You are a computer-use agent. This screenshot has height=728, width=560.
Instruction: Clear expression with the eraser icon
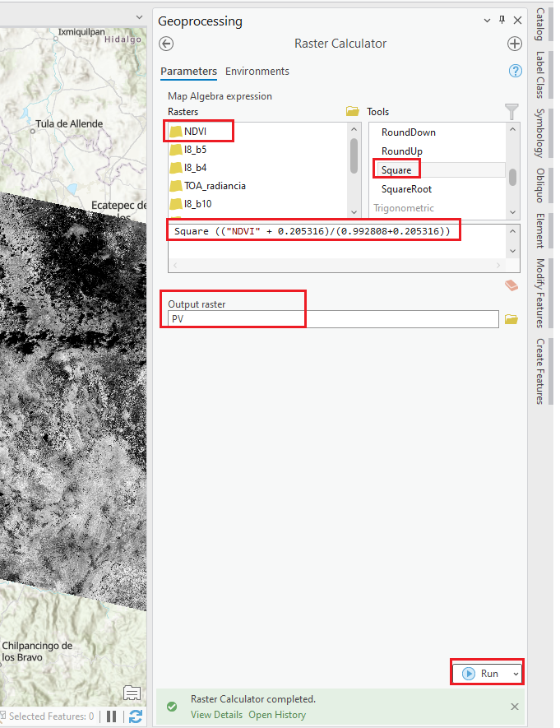click(511, 285)
